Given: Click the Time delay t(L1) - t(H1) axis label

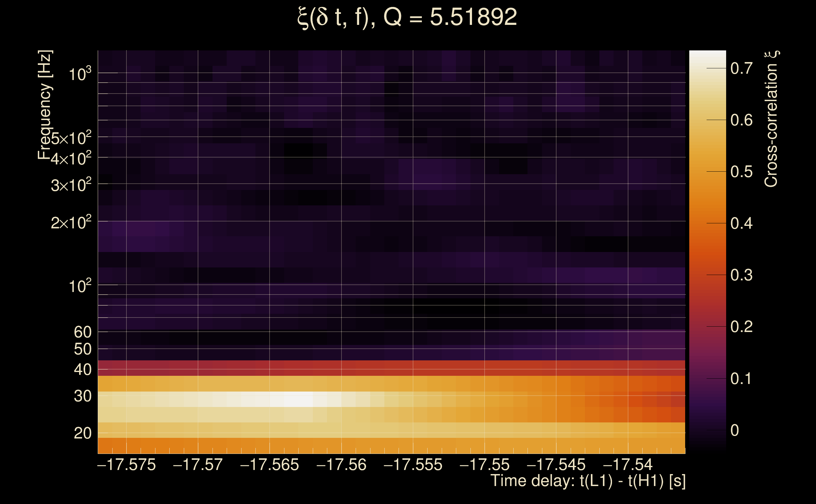Looking at the screenshot, I should pos(588,481).
